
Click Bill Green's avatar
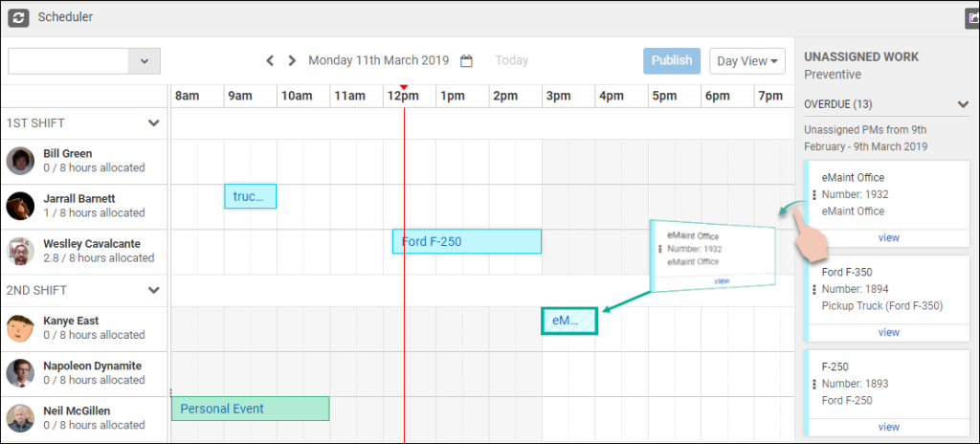point(20,161)
